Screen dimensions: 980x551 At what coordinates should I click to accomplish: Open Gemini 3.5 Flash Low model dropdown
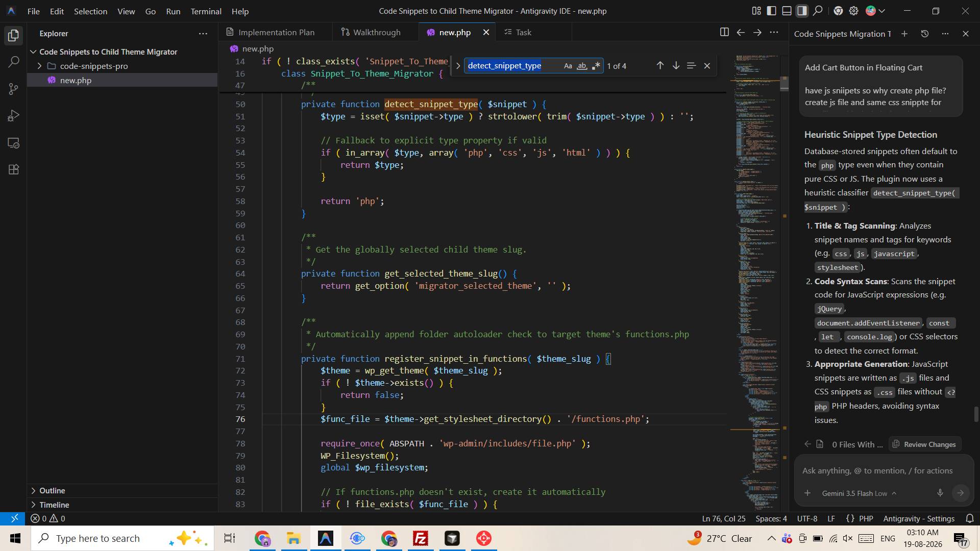pos(859,493)
